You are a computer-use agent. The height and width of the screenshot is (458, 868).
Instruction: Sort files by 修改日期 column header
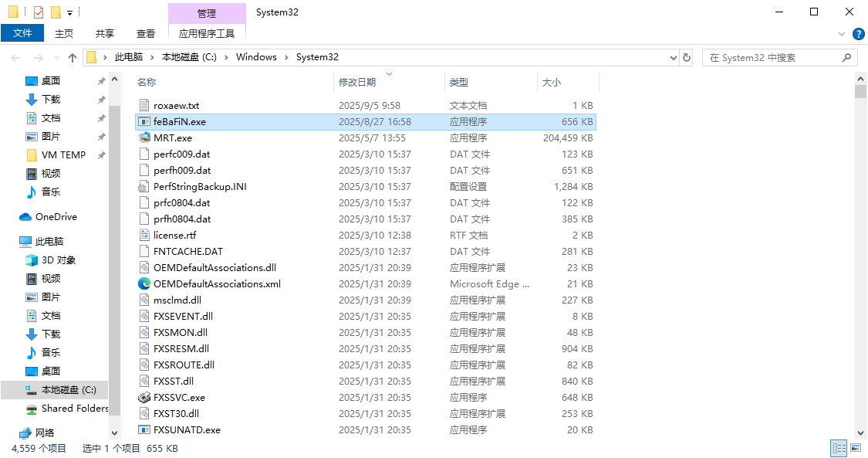point(357,82)
